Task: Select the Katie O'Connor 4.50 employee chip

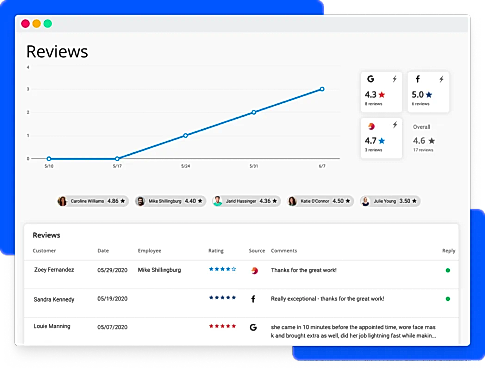Action: (x=320, y=201)
